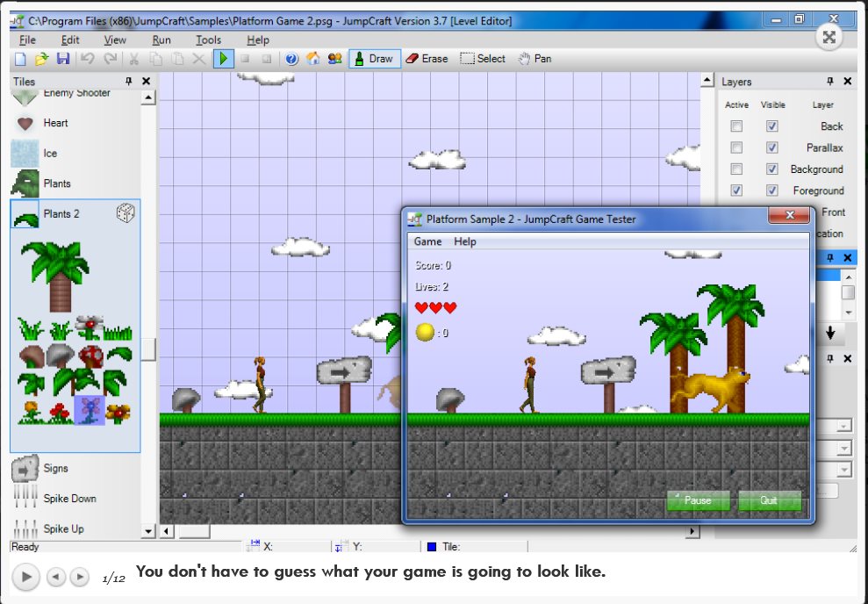Screen dimensions: 868x604
Task: Choose the red spotted mushroom tile
Action: pos(90,356)
